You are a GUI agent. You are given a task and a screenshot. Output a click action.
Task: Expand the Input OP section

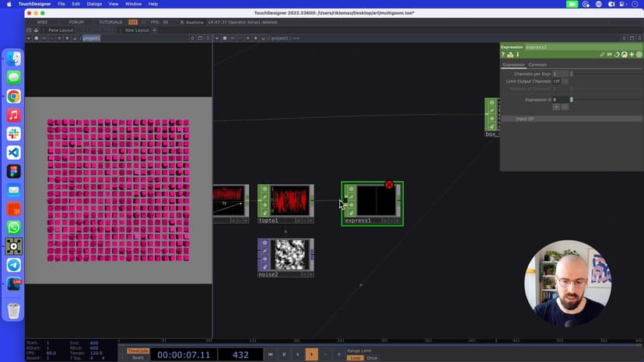tap(525, 119)
